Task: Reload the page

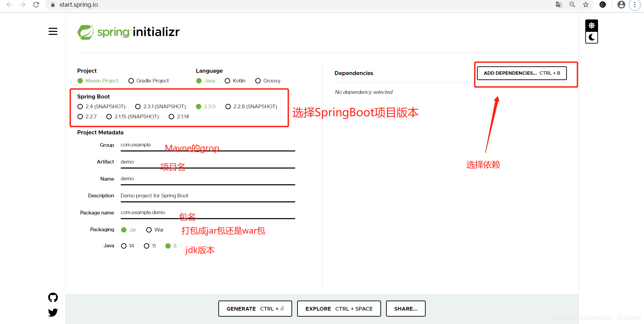Action: pos(36,5)
